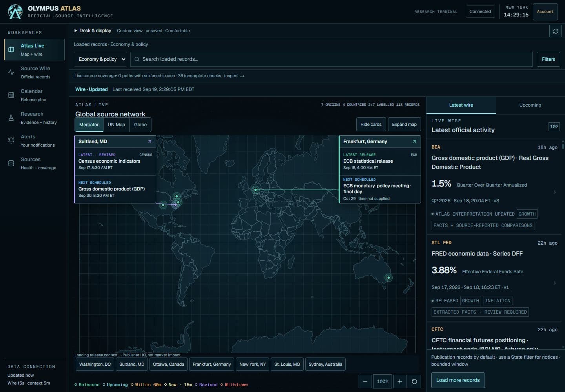The height and width of the screenshot is (392, 565).
Task: Click the Census economic indicators entry
Action: pyautogui.click(x=115, y=161)
